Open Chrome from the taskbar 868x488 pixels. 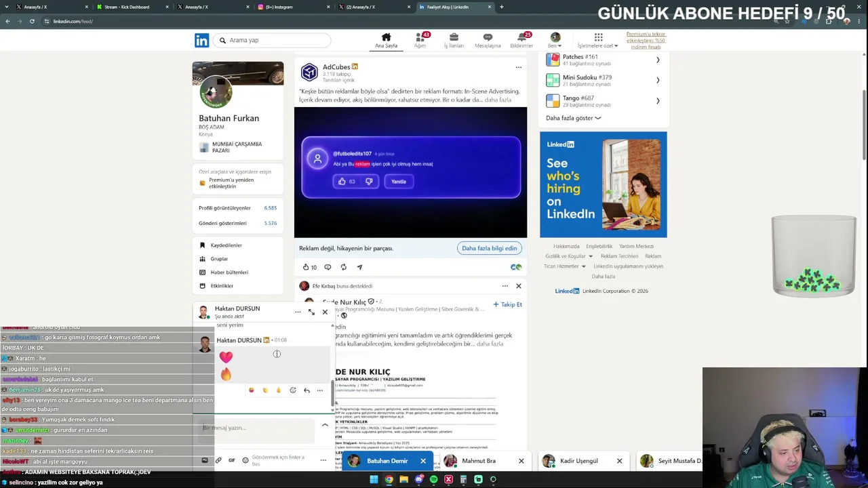389,480
